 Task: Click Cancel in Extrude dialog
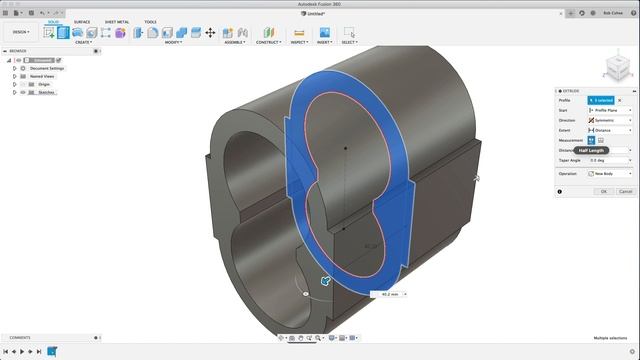(625, 191)
